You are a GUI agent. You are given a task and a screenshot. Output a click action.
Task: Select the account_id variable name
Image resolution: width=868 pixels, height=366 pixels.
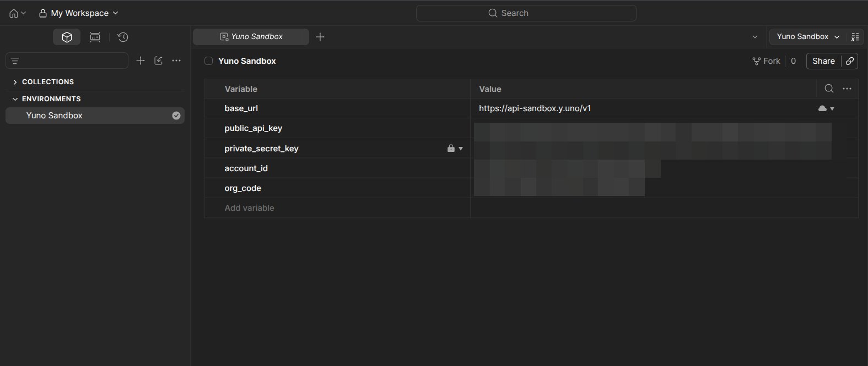pyautogui.click(x=246, y=168)
